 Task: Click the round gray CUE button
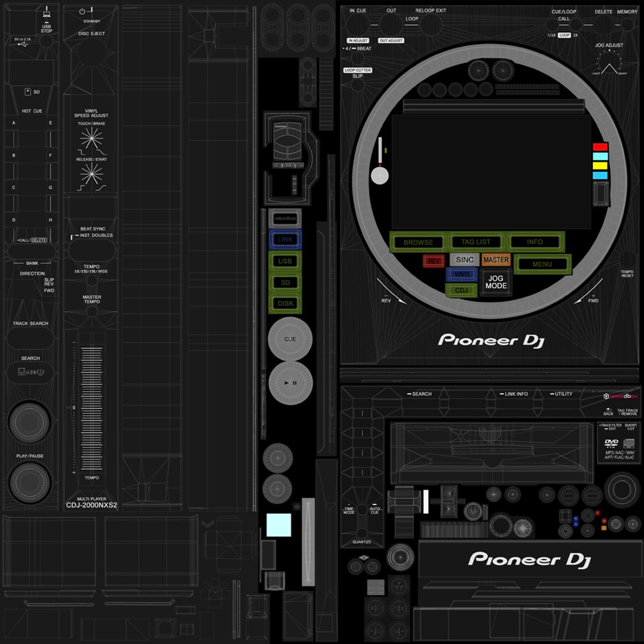290,339
